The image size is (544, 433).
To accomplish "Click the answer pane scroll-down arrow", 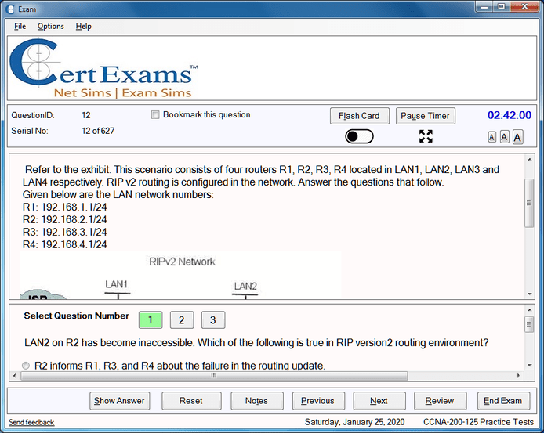I will [x=529, y=365].
